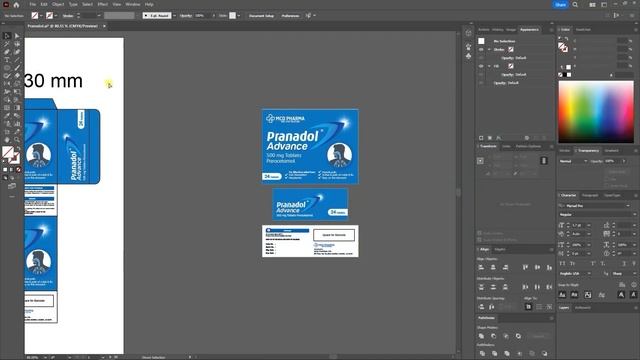Click Horizontal Align Right in Align panel
Image resolution: width=640 pixels, height=360 pixels.
tap(505, 267)
